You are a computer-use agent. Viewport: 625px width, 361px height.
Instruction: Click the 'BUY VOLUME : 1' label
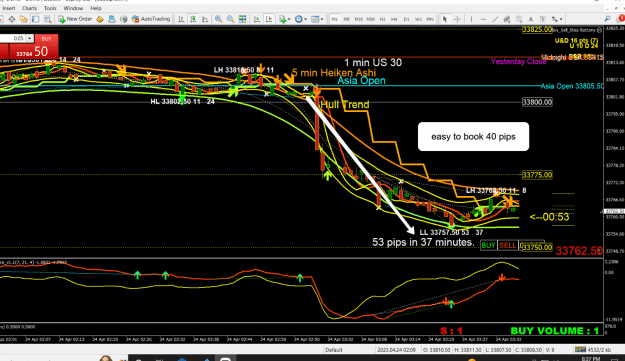pos(554,331)
